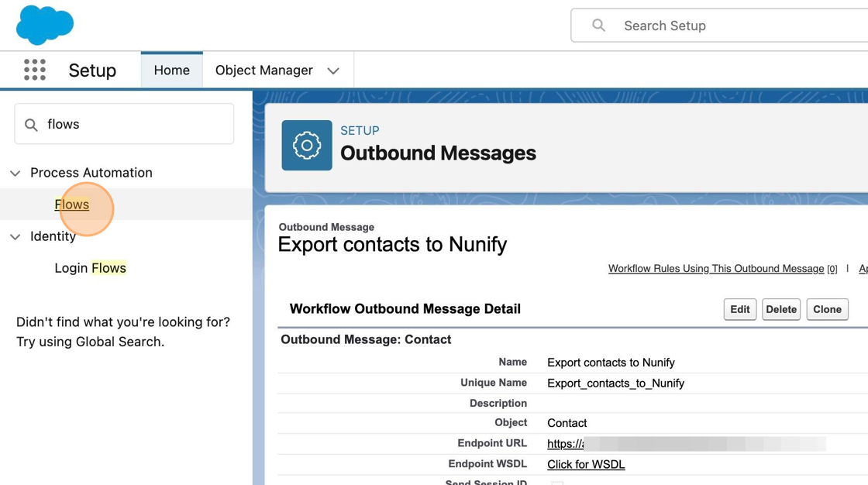Click the 'Export contacts to Nunify' page heading

click(x=392, y=244)
